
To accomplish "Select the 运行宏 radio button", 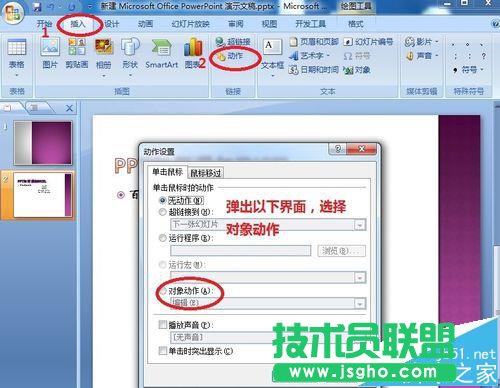I will coord(162,265).
